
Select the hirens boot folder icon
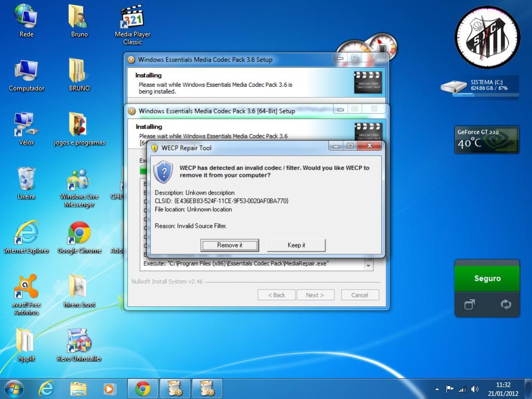79,291
